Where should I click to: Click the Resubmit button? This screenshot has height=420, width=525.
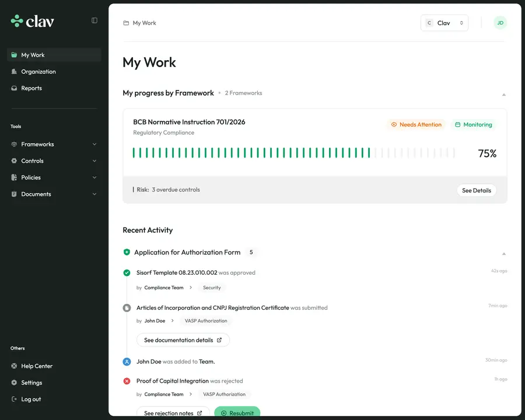coord(237,412)
